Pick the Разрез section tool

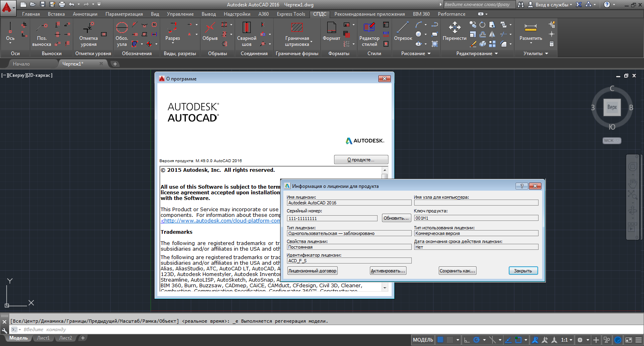tap(172, 32)
